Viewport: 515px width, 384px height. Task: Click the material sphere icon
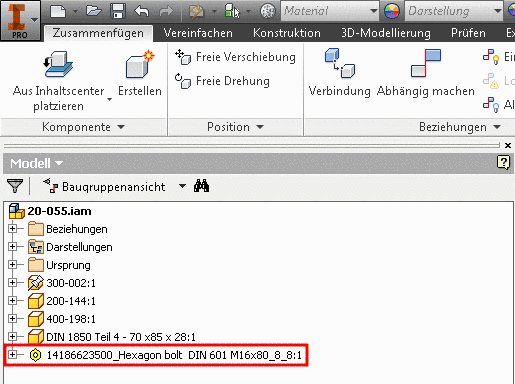268,11
